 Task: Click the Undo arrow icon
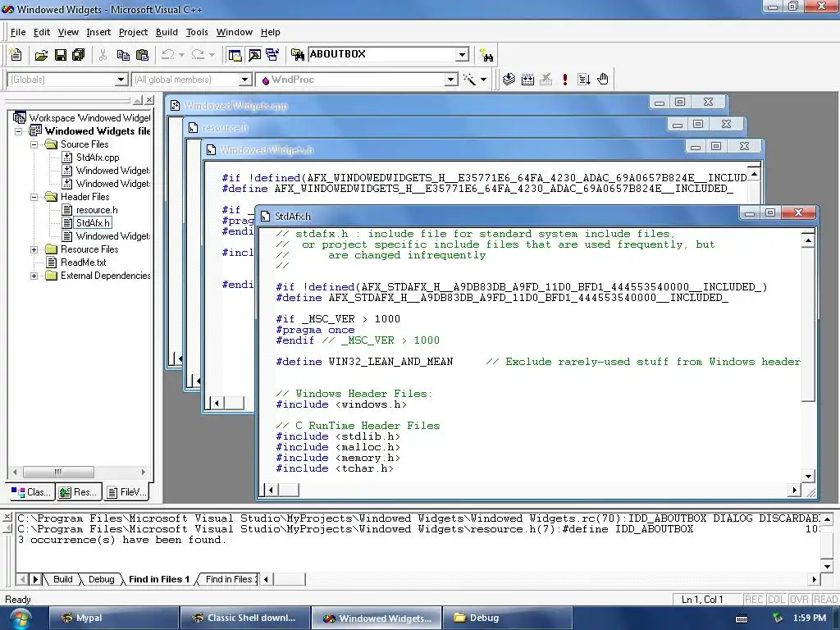(x=167, y=55)
